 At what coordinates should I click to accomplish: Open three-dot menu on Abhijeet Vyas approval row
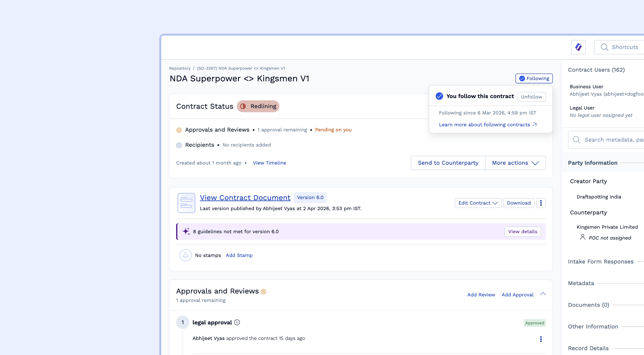[x=541, y=339]
